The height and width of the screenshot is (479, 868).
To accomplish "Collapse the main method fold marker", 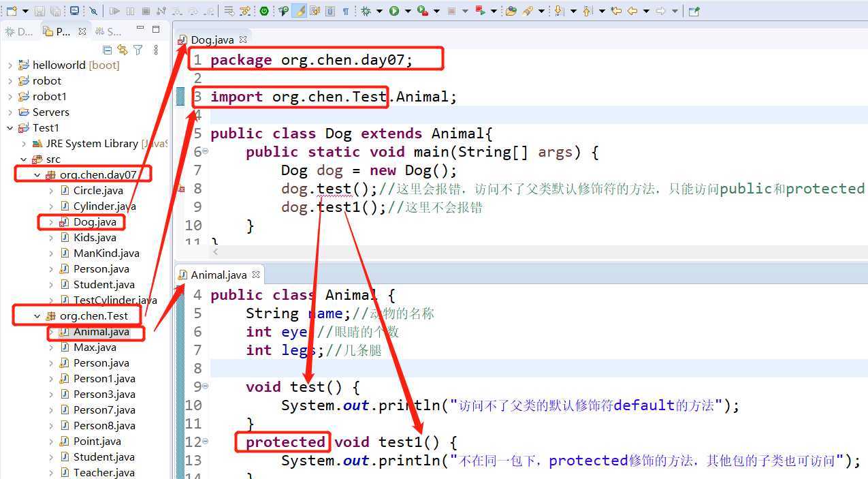I will tap(206, 151).
